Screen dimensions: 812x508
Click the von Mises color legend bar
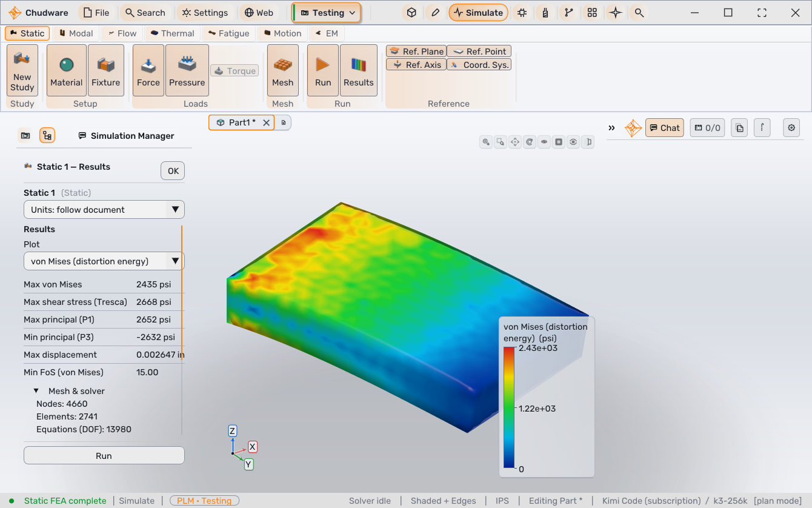pyautogui.click(x=509, y=408)
